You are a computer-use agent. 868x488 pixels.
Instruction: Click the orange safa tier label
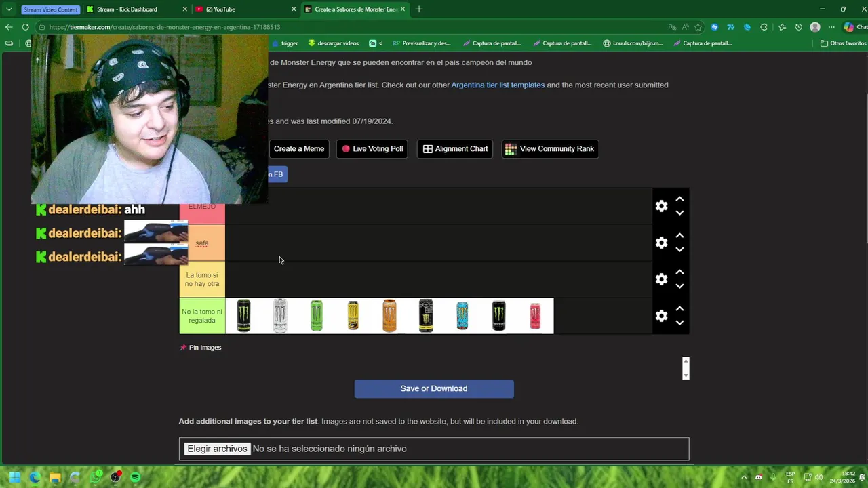click(202, 243)
